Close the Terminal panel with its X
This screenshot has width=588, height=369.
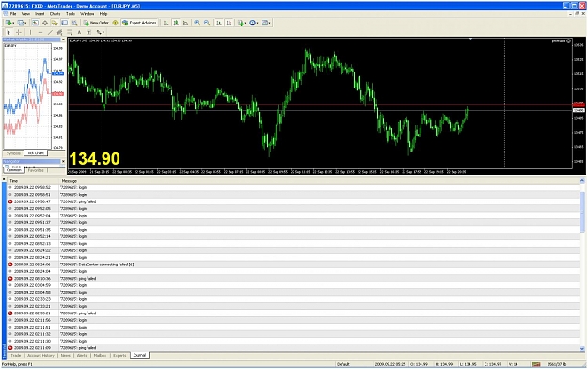pyautogui.click(x=4, y=180)
